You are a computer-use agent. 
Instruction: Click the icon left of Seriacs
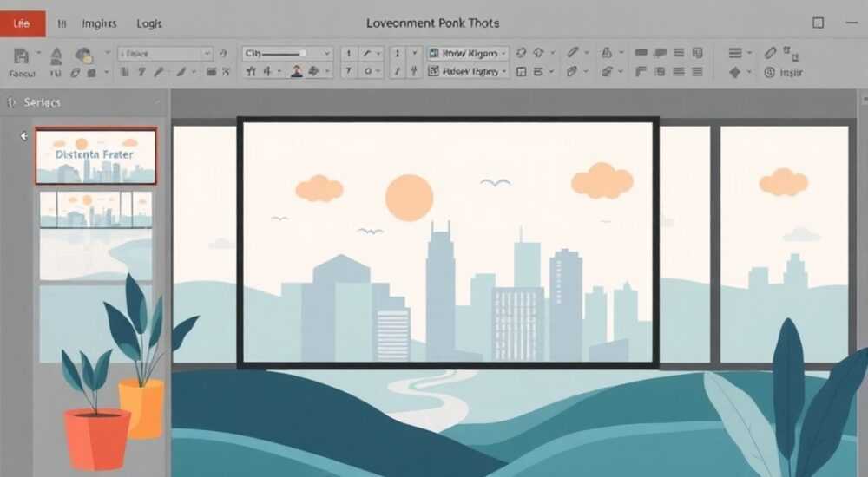[11, 102]
